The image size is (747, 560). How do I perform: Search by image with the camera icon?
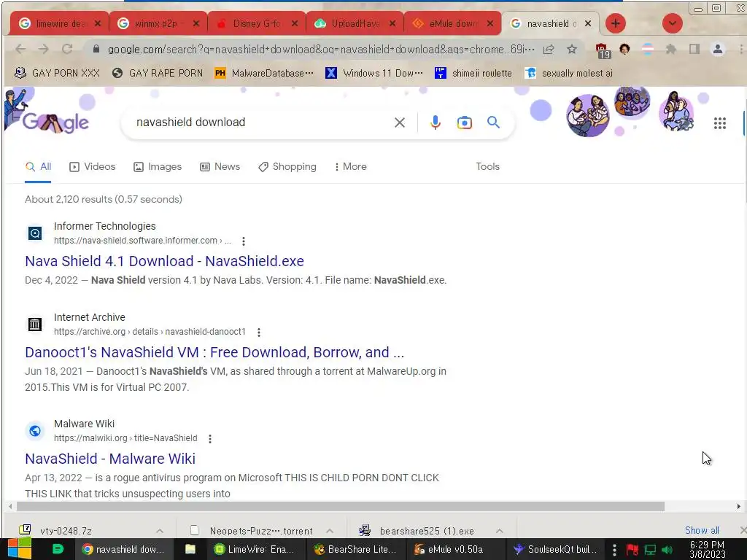click(x=465, y=122)
